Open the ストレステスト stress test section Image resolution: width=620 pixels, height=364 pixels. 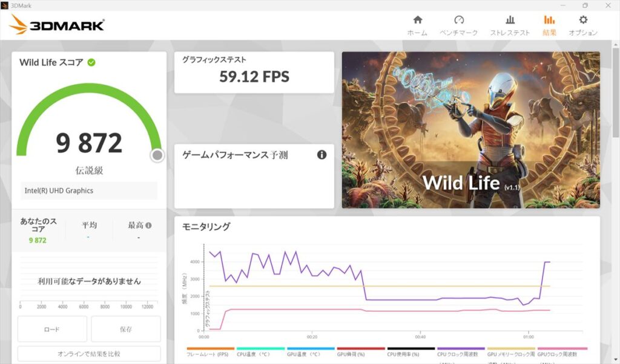510,25
